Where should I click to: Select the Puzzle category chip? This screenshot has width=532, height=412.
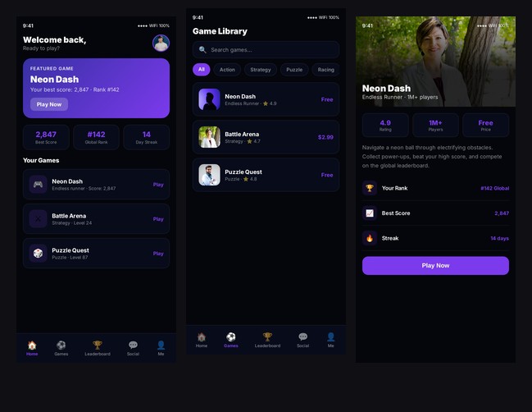[x=294, y=70]
